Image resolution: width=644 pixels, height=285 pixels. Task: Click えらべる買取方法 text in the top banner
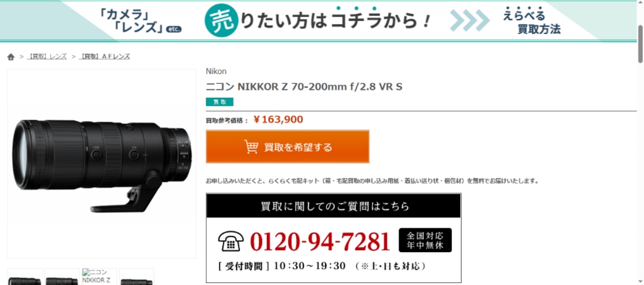pos(533,22)
